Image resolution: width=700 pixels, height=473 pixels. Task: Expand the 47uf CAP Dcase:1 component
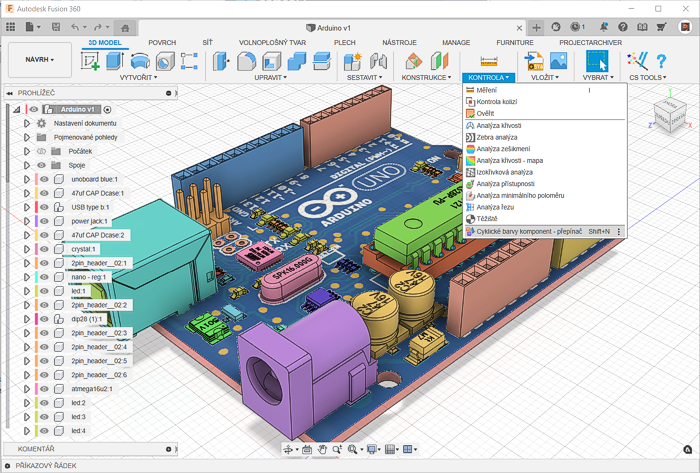coord(27,193)
